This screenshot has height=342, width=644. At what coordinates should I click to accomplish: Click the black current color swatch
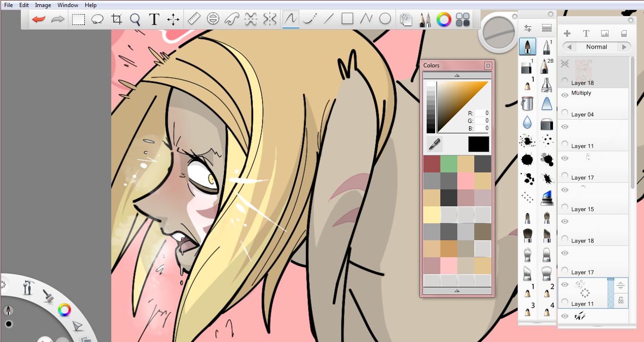tap(478, 144)
